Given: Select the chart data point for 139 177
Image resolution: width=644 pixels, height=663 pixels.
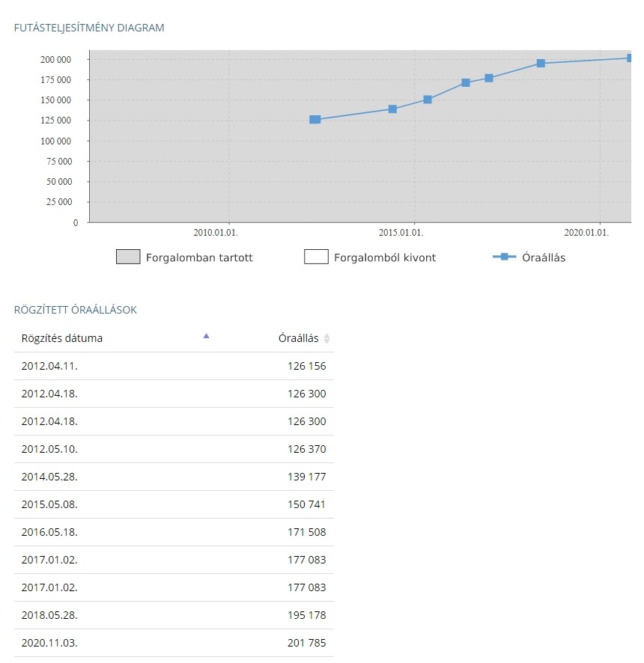Looking at the screenshot, I should 392,109.
